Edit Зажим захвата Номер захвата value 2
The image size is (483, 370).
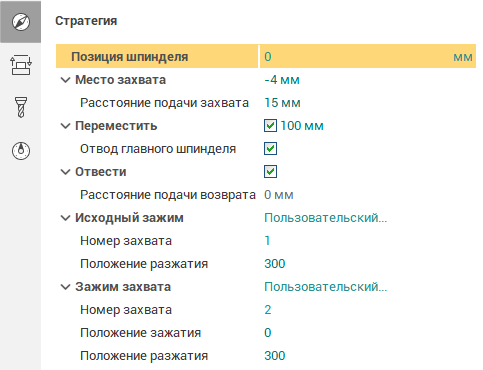pyautogui.click(x=268, y=310)
